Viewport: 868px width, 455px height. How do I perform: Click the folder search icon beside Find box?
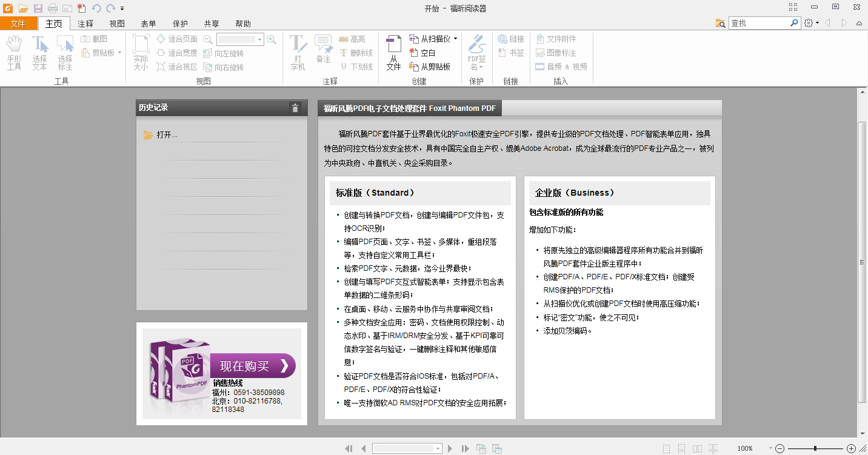tap(721, 23)
